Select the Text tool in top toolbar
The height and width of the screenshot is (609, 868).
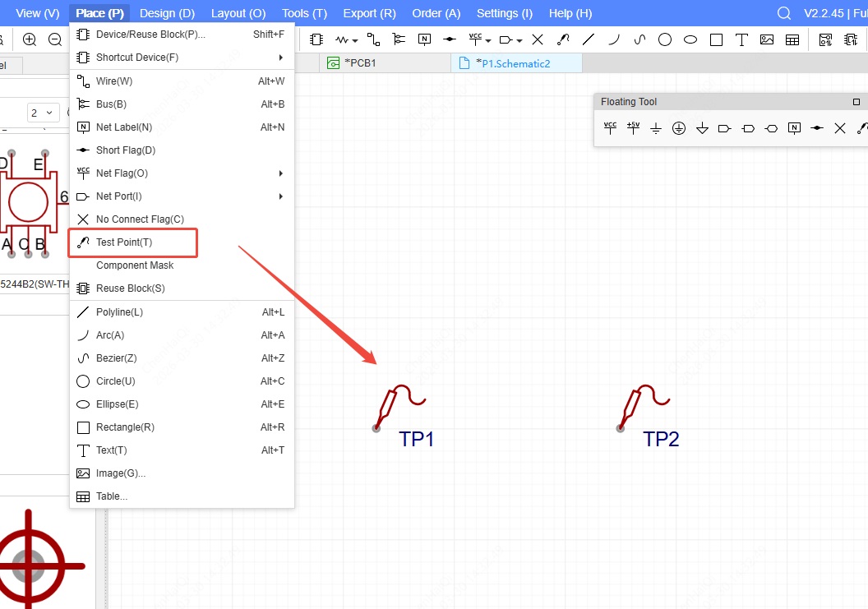click(x=741, y=39)
